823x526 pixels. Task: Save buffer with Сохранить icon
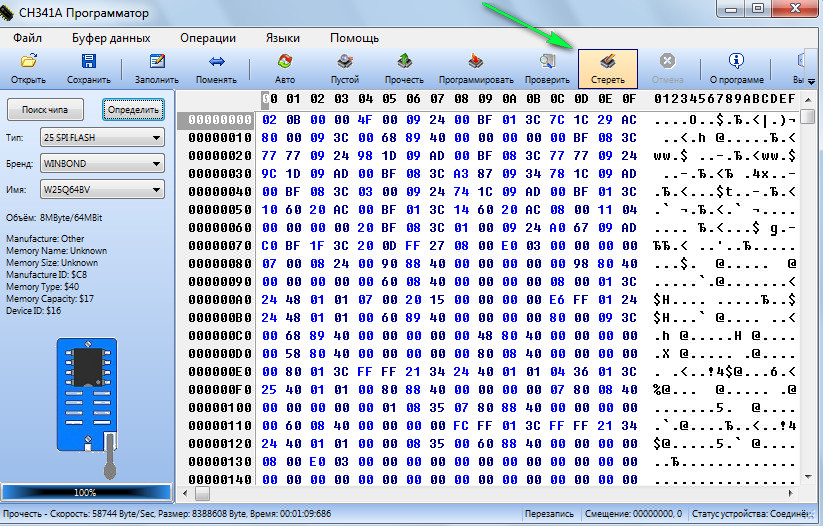[89, 69]
